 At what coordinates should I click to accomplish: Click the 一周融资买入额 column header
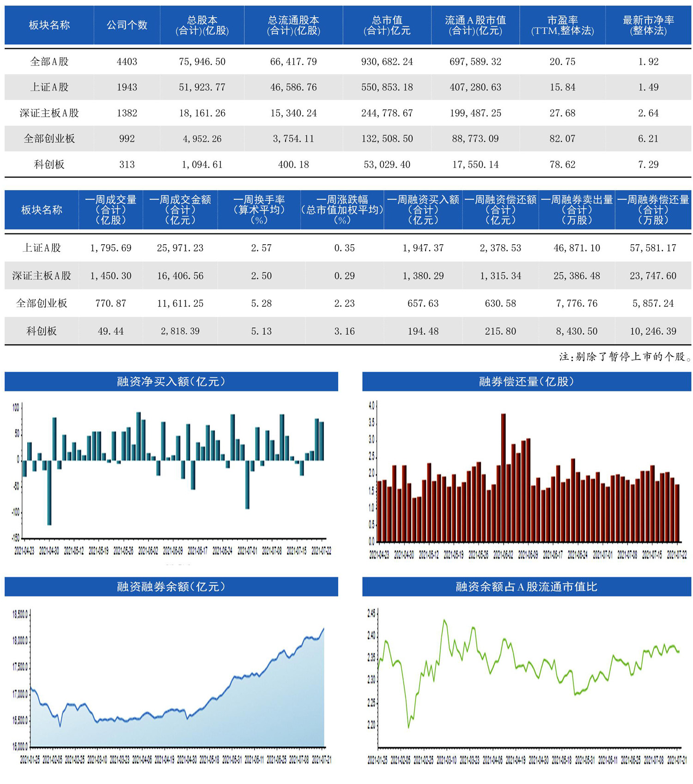pos(423,210)
